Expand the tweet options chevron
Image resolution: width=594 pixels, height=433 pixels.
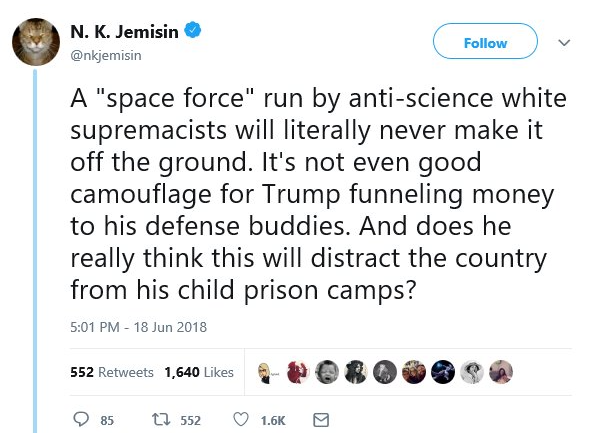564,42
